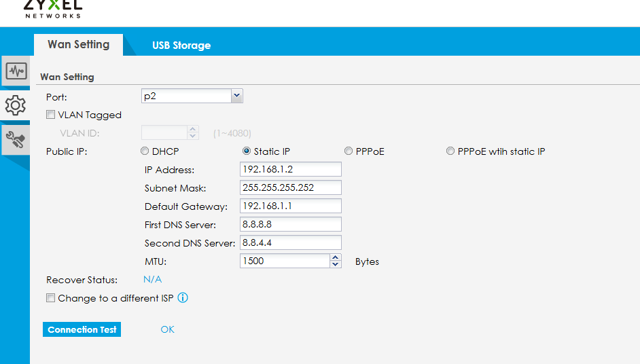Click the OK link
640x364 pixels.
pos(167,329)
